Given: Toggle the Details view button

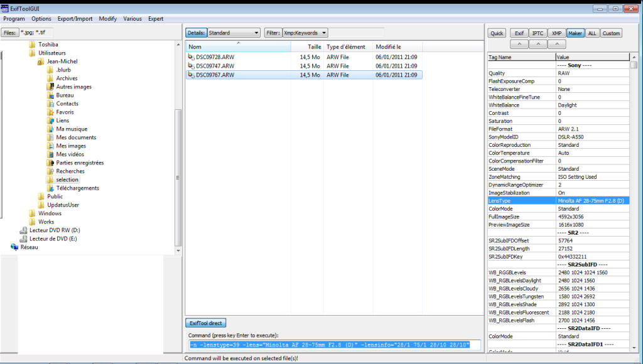Looking at the screenshot, I should pos(196,33).
